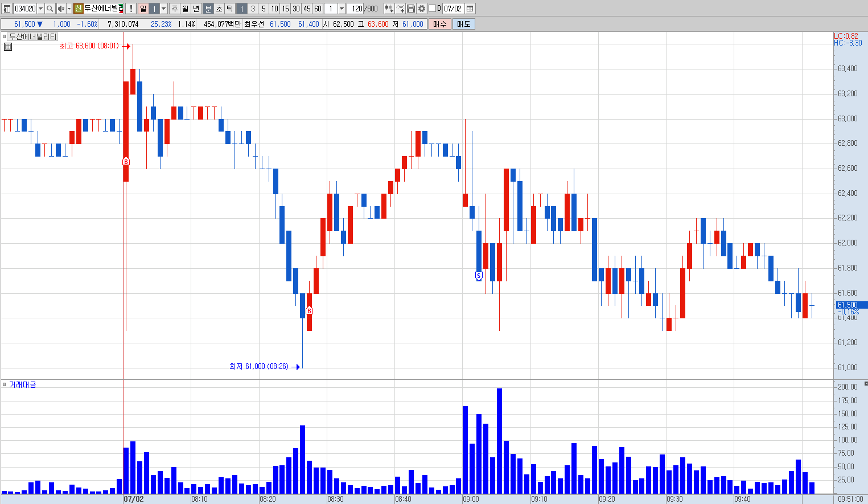Click the exclamation mark info icon
This screenshot has width=868, height=504.
coord(131,9)
